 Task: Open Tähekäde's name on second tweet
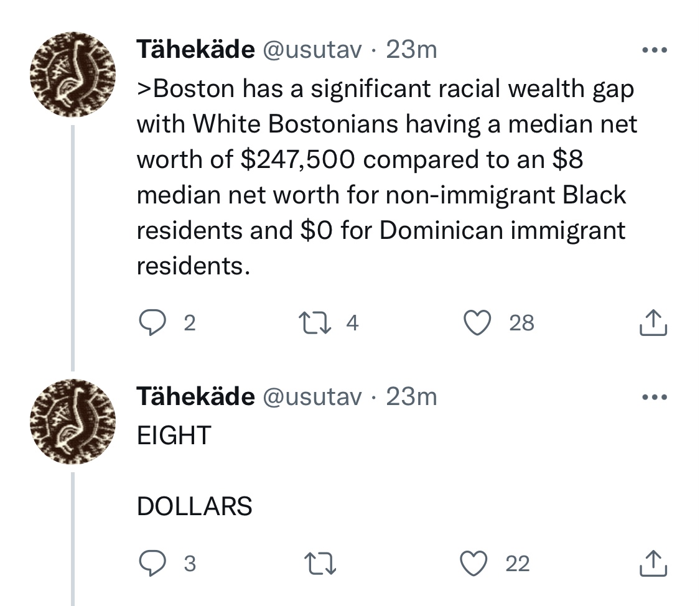click(x=195, y=396)
